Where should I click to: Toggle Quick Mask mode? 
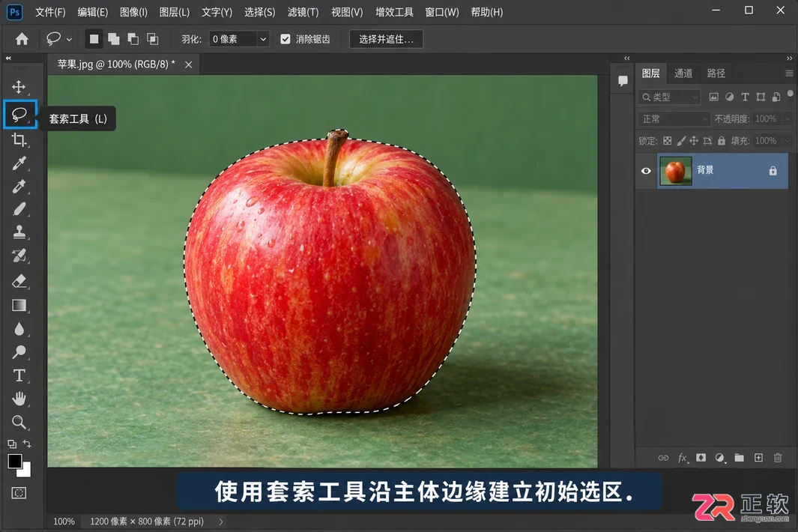click(19, 493)
